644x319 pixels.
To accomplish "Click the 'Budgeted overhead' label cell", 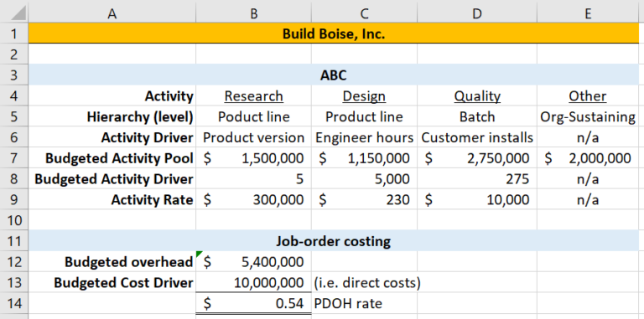I will coord(112,261).
